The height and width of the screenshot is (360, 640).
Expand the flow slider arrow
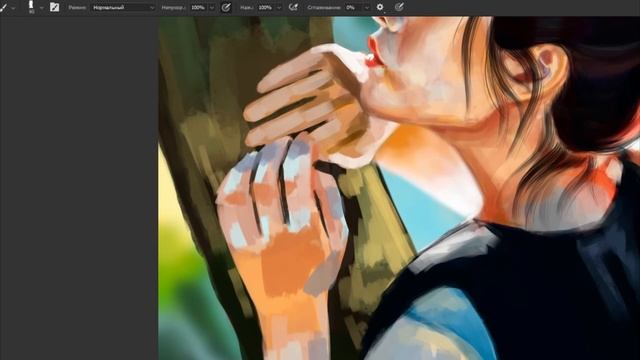click(279, 8)
